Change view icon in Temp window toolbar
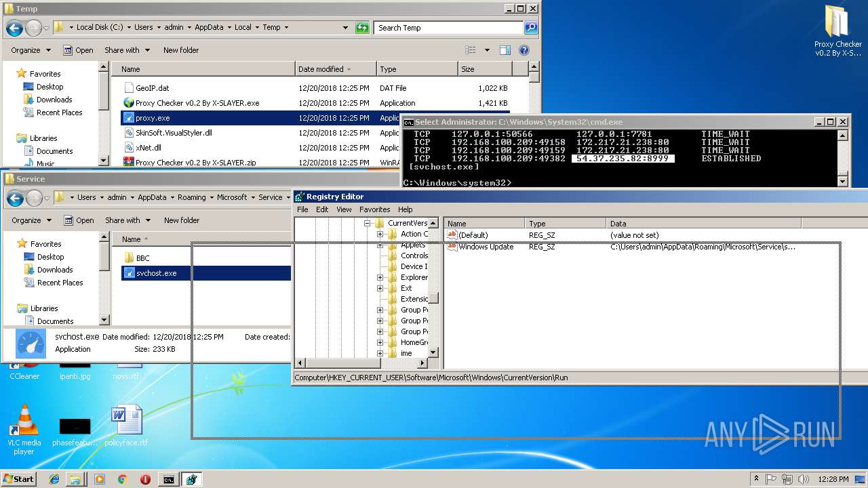The image size is (868, 488). tap(471, 50)
